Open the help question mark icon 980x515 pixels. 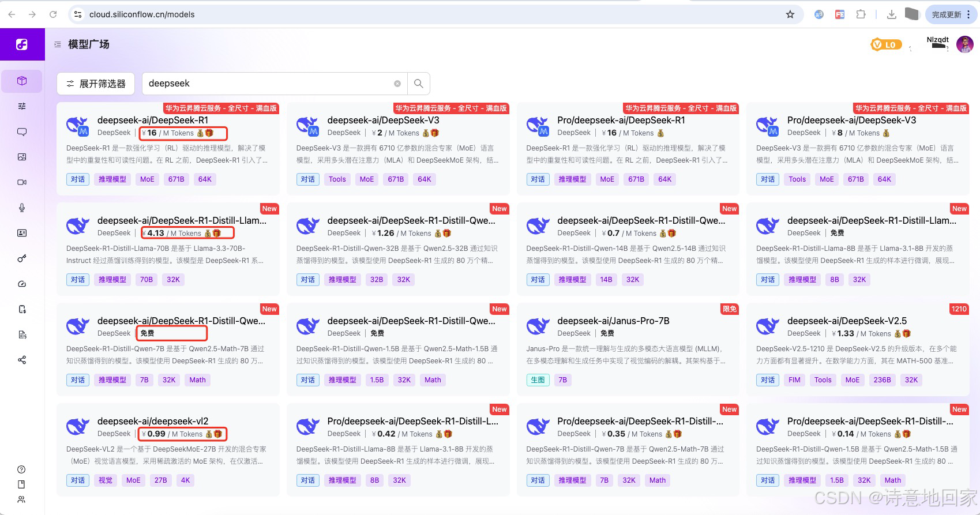[x=21, y=469]
